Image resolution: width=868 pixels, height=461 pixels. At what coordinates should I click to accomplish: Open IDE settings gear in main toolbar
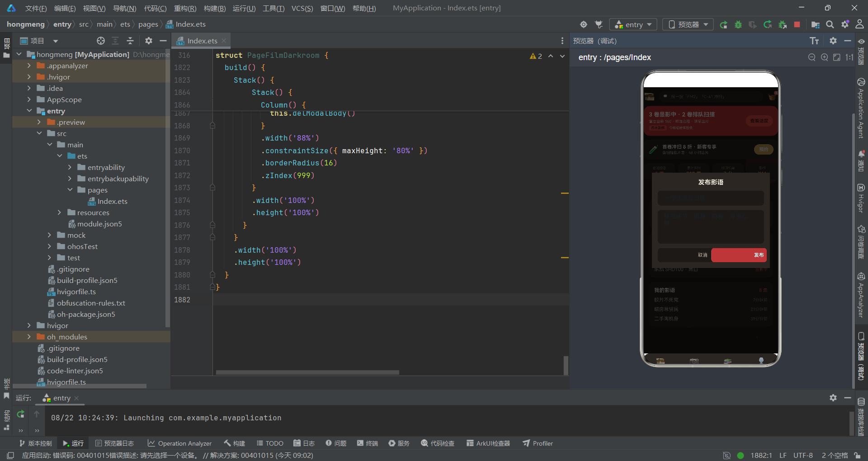click(845, 24)
